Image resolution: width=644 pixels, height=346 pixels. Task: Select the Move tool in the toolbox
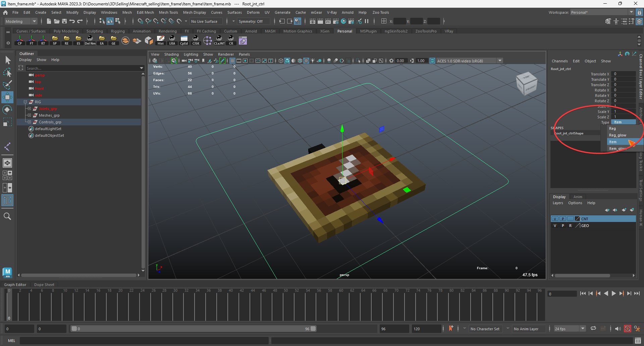tap(7, 97)
